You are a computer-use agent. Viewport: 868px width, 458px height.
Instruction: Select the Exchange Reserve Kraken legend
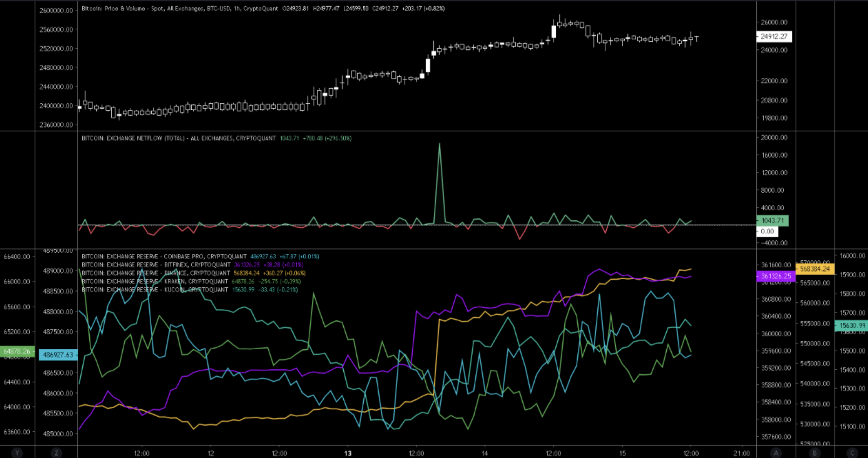[x=154, y=281]
